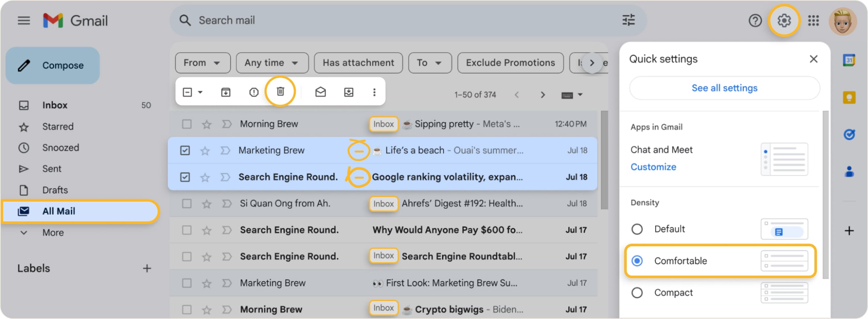Switch density to Compact
The image size is (868, 319).
[637, 293]
